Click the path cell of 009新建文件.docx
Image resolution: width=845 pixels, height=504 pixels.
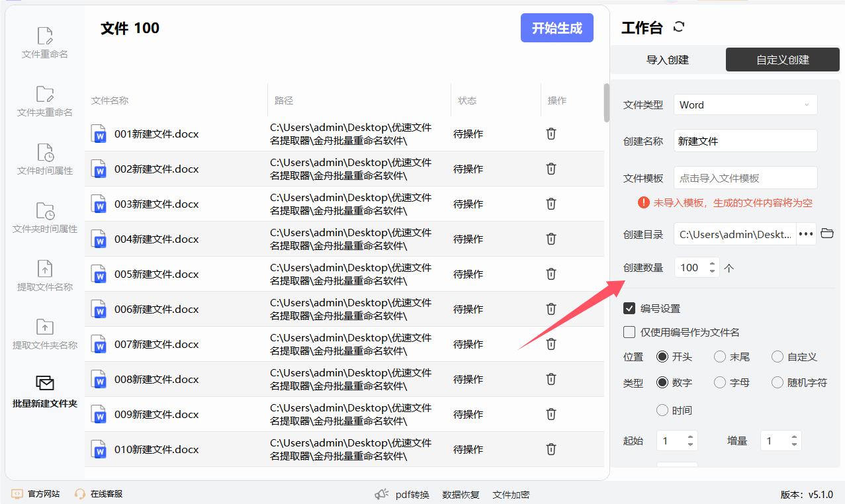coord(351,414)
